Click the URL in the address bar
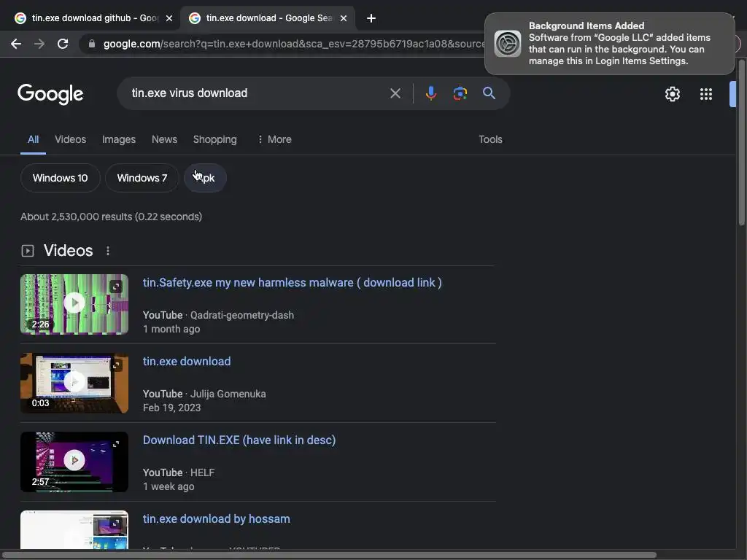This screenshot has width=747, height=560. coord(294,44)
